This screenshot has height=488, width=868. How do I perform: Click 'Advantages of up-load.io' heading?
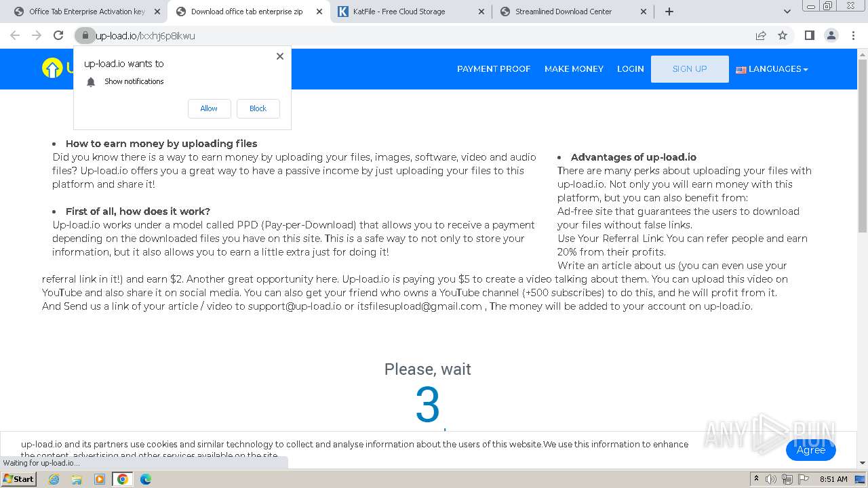tap(633, 157)
